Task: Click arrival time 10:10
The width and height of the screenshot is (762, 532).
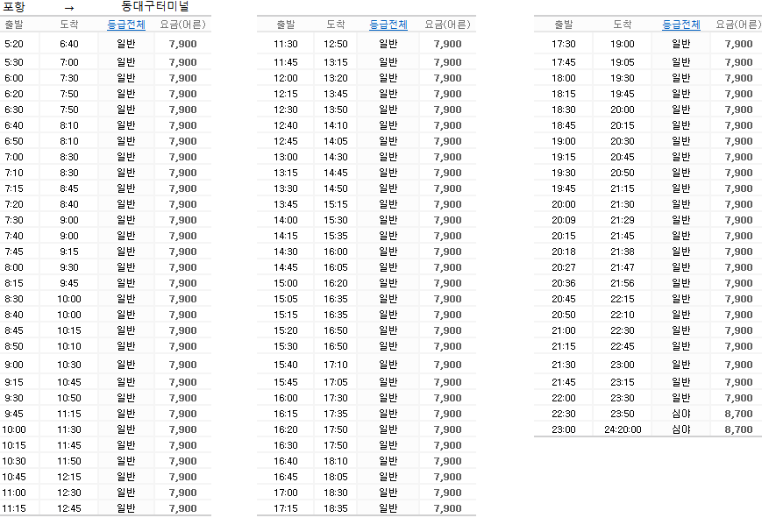Action: pos(69,346)
